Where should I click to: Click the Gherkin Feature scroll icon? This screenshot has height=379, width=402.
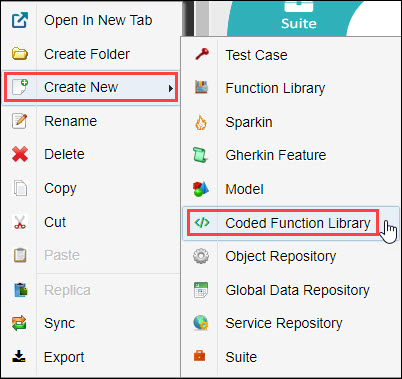point(200,155)
